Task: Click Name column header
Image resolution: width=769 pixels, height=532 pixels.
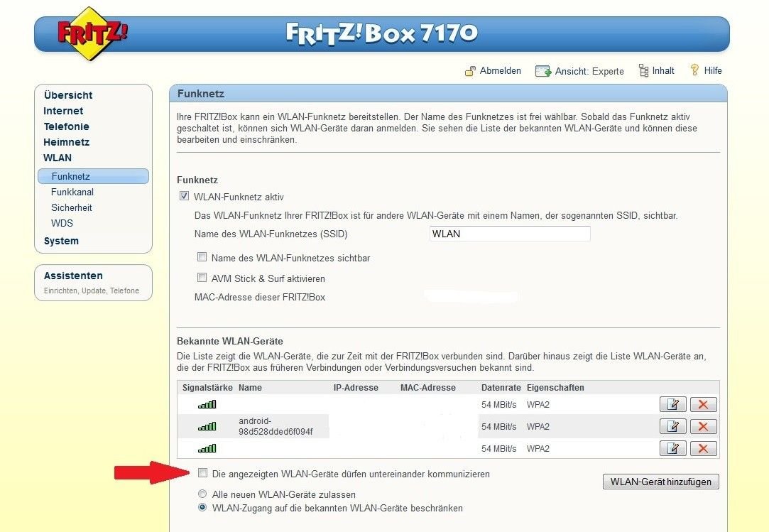Action: (250, 388)
